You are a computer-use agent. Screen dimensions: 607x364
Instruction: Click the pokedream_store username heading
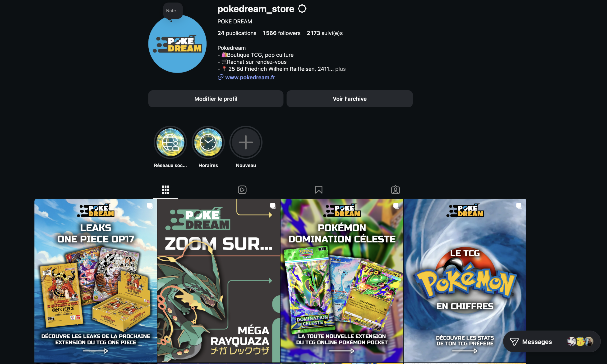click(x=256, y=9)
